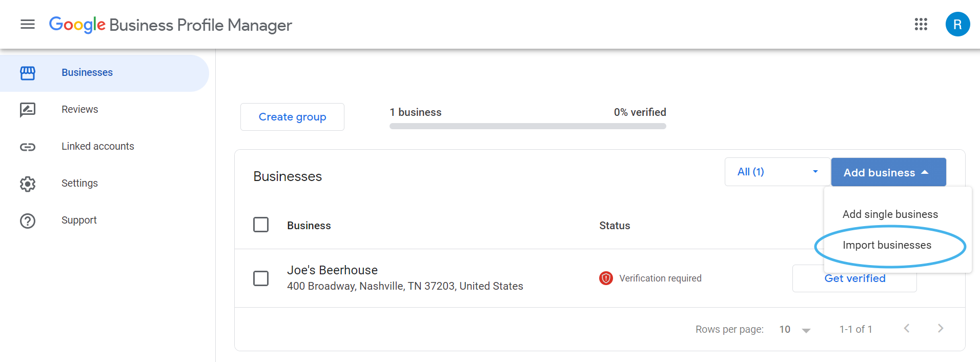The width and height of the screenshot is (980, 362).
Task: Open the account avatar R
Action: (x=957, y=24)
